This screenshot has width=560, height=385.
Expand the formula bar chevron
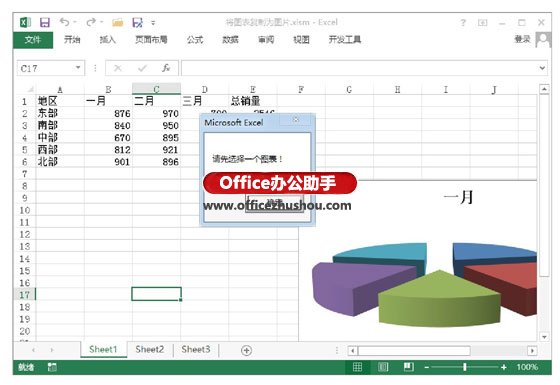(542, 68)
